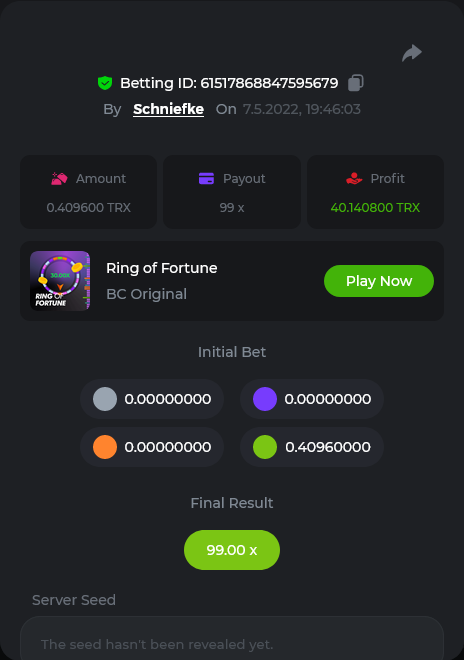Click the 99.00 x final result badge

(x=232, y=550)
